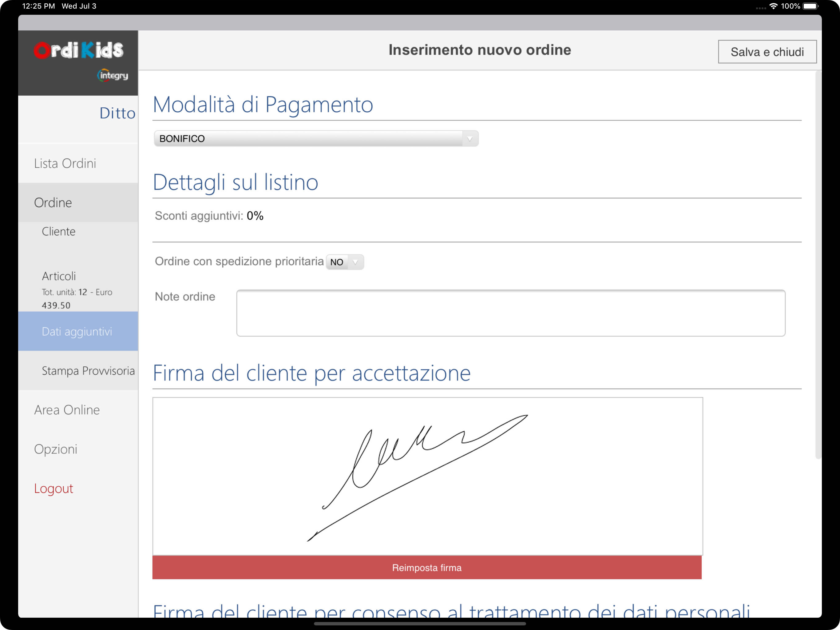The height and width of the screenshot is (630, 840).
Task: Click into the Note ordine text field
Action: click(511, 313)
